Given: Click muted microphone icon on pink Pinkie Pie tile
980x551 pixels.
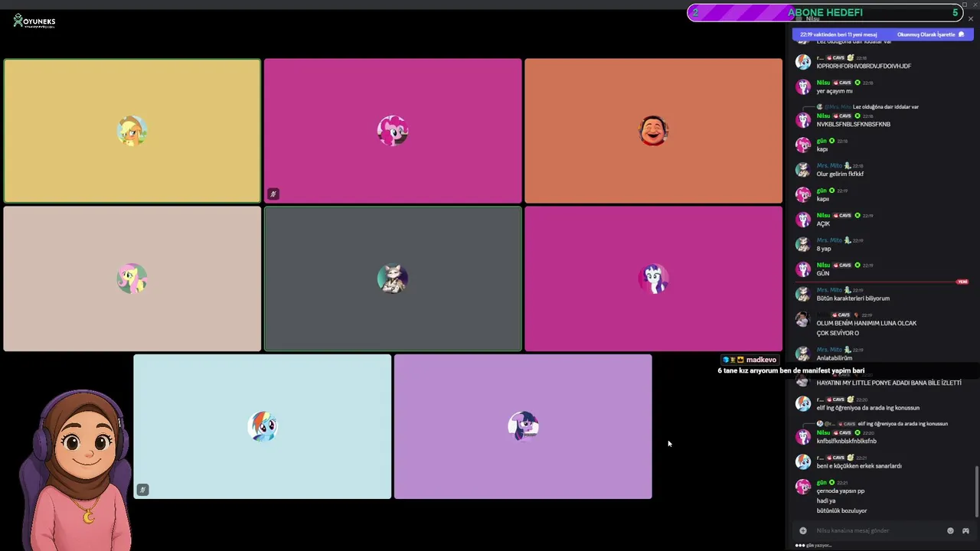Looking at the screenshot, I should (273, 194).
